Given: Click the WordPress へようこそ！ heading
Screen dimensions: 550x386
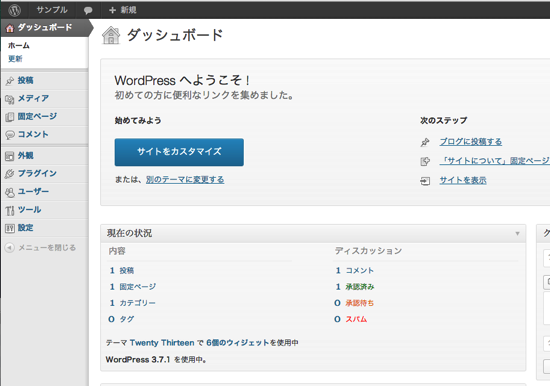Looking at the screenshot, I should (182, 80).
